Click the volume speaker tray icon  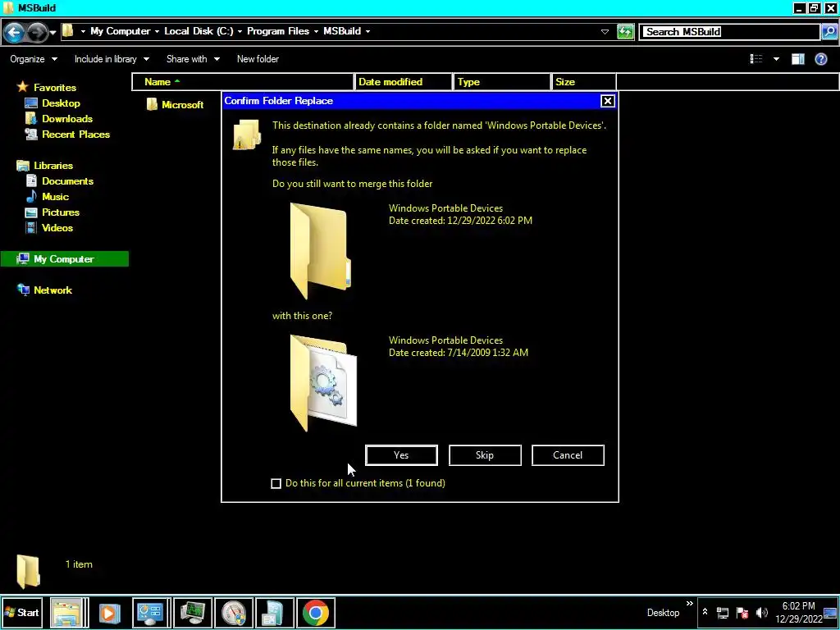point(762,613)
